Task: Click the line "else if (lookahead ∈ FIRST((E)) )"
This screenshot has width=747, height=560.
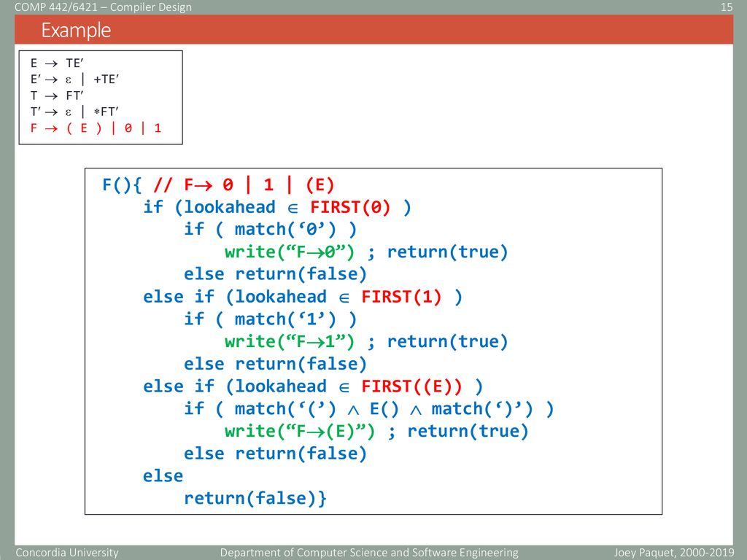Action: pos(313,386)
